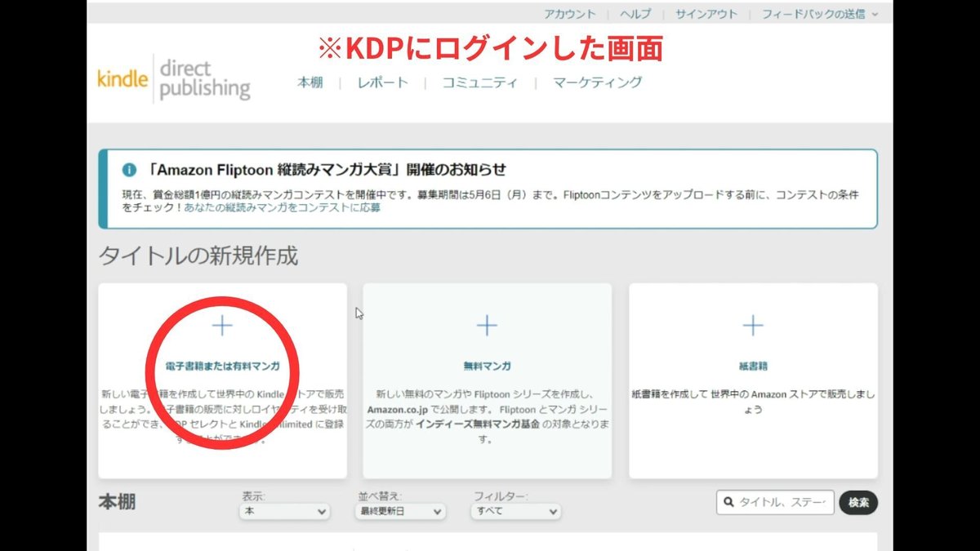Screen dimensions: 980x551
Task: Click the Fliptoon 縦読みマンガ大賞 notice heading
Action: click(327, 170)
